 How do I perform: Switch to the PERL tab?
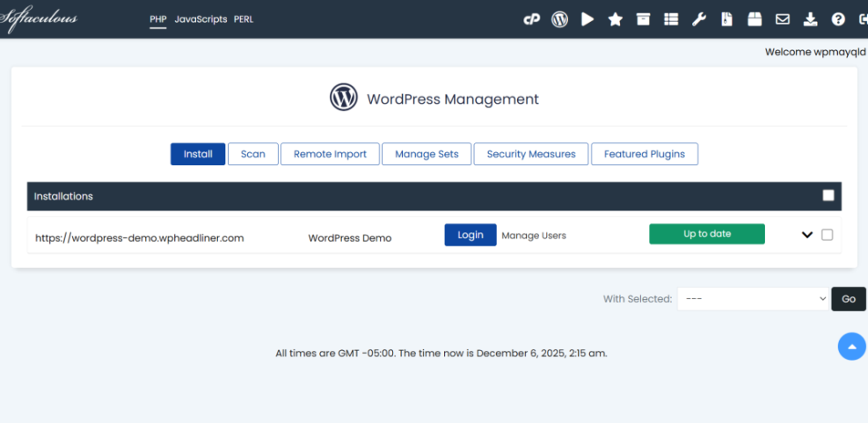click(244, 19)
